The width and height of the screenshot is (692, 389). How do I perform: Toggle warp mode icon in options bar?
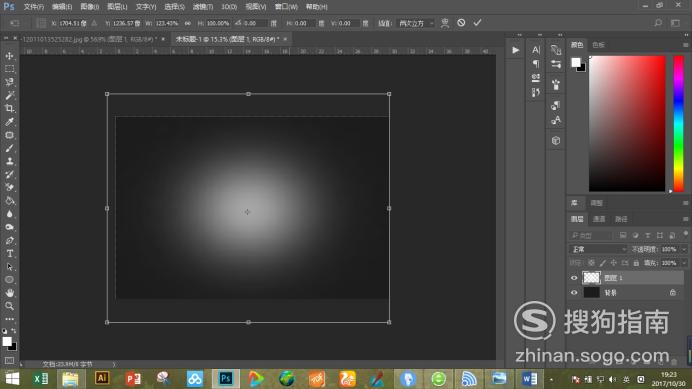pyautogui.click(x=445, y=23)
